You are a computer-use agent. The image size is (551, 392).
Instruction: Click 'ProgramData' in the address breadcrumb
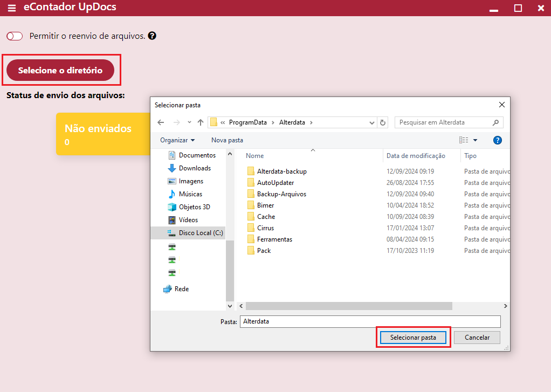[248, 122]
